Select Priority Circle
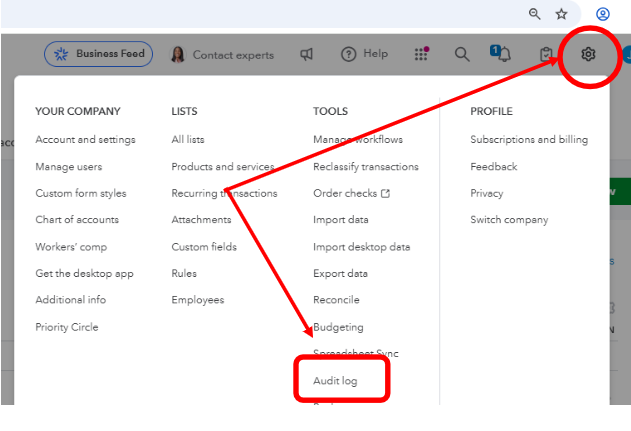This screenshot has height=431, width=631. 67,327
